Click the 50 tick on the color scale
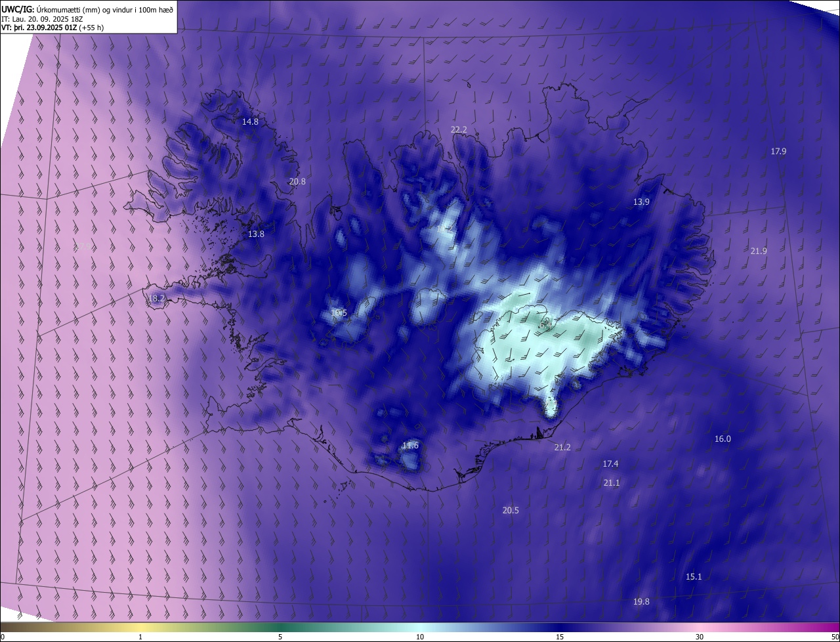The width and height of the screenshot is (840, 642). tap(835, 637)
